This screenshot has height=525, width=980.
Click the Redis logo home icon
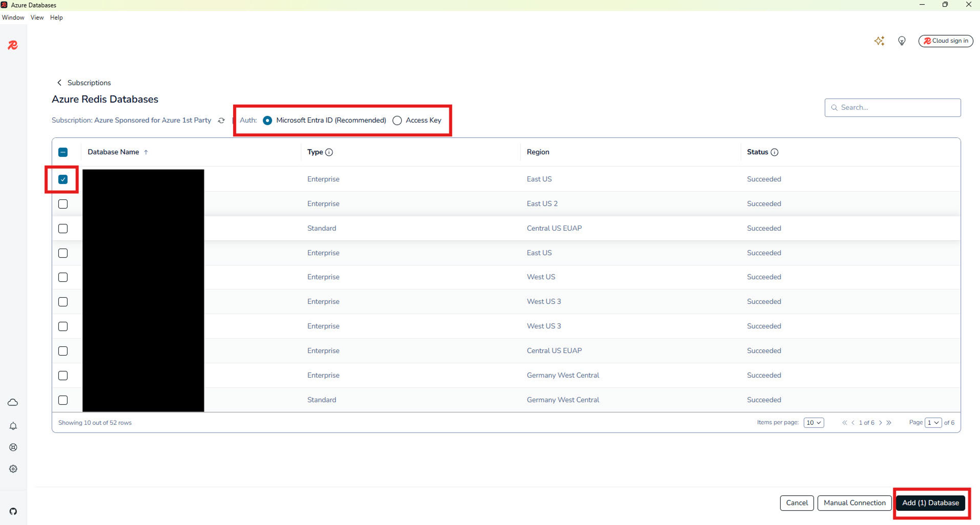tap(13, 45)
